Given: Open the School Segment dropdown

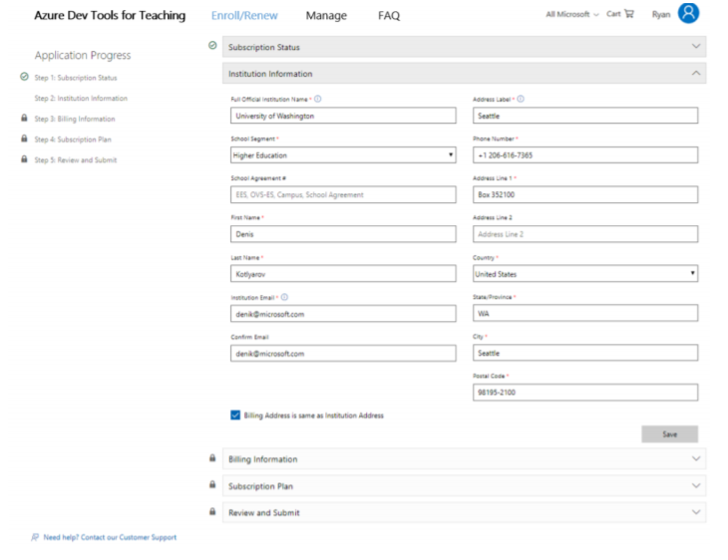Looking at the screenshot, I should (x=343, y=155).
